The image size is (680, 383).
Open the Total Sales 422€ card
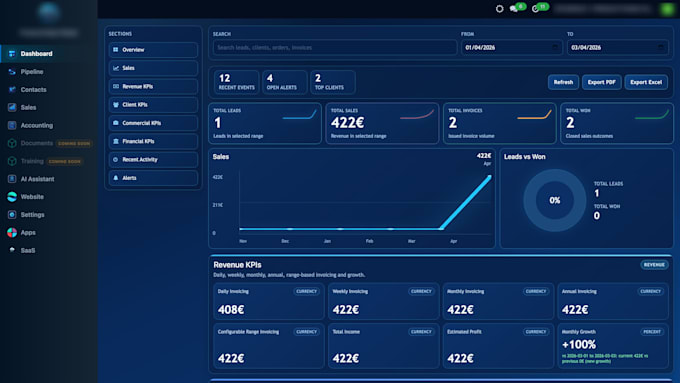click(x=382, y=123)
